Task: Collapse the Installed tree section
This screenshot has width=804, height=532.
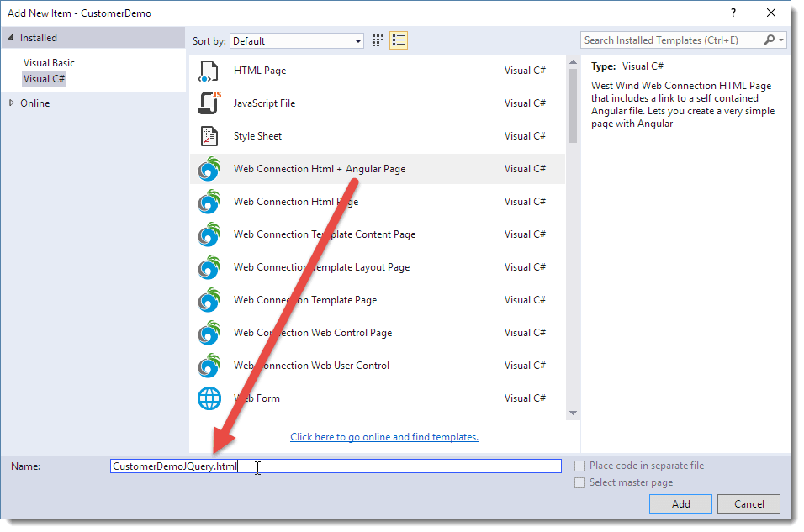Action: coord(11,38)
